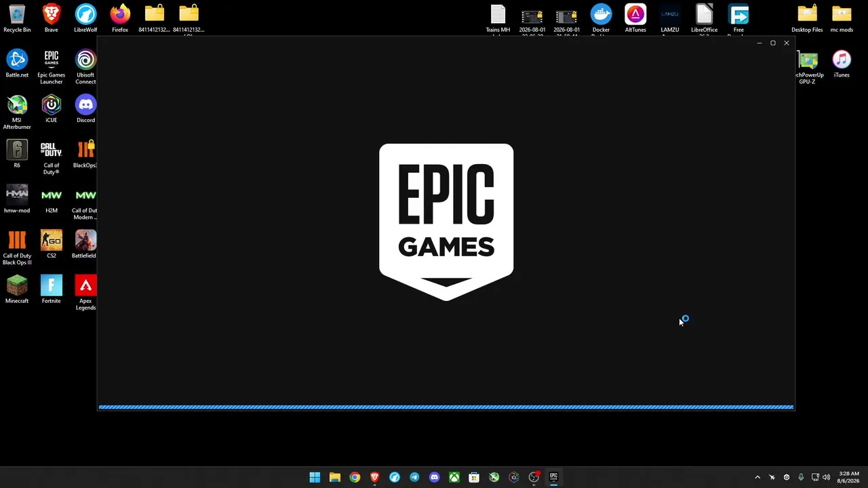Click the LibreWolf desktop shortcut
The height and width of the screenshot is (488, 868).
coord(85,18)
